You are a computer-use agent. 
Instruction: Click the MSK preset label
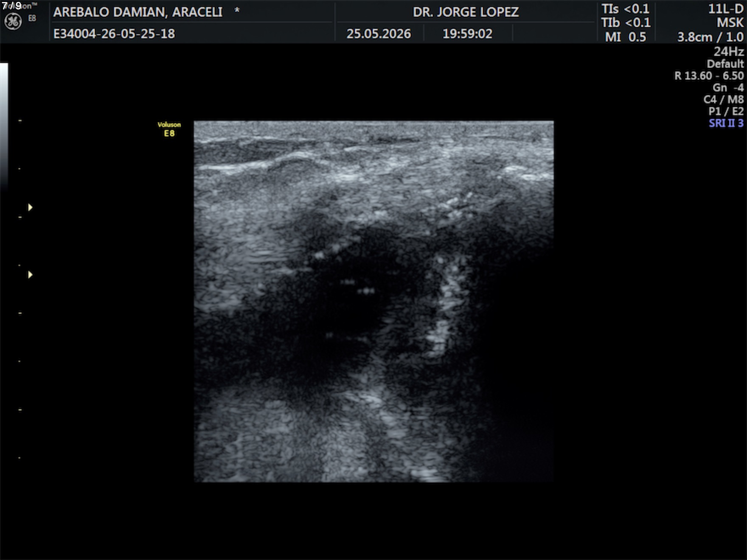coord(730,22)
